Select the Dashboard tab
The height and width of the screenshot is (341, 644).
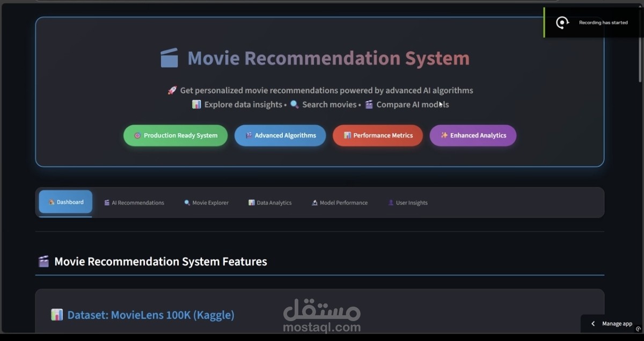tap(65, 202)
